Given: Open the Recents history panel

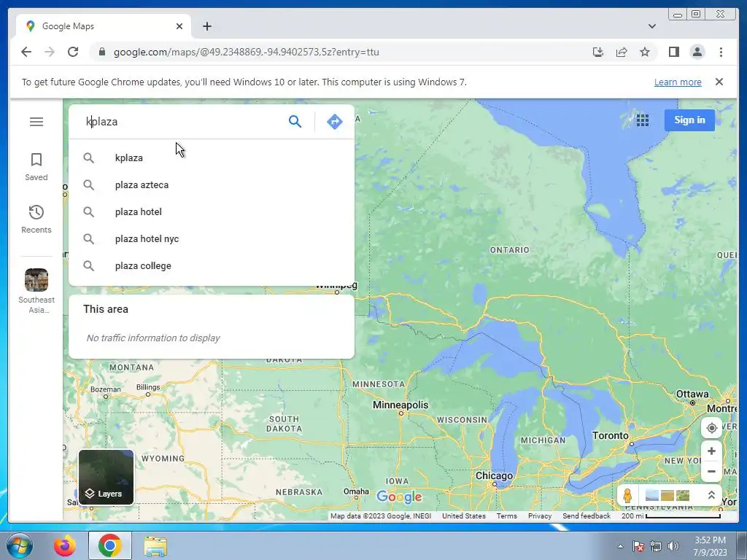Looking at the screenshot, I should 36,219.
